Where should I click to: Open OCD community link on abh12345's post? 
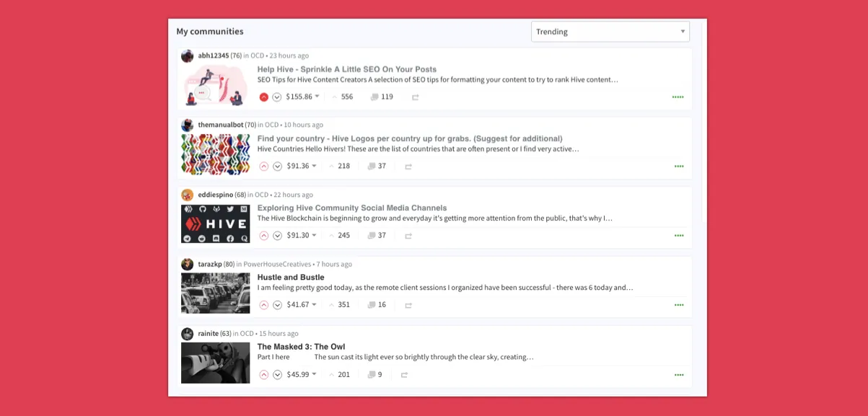pyautogui.click(x=258, y=56)
